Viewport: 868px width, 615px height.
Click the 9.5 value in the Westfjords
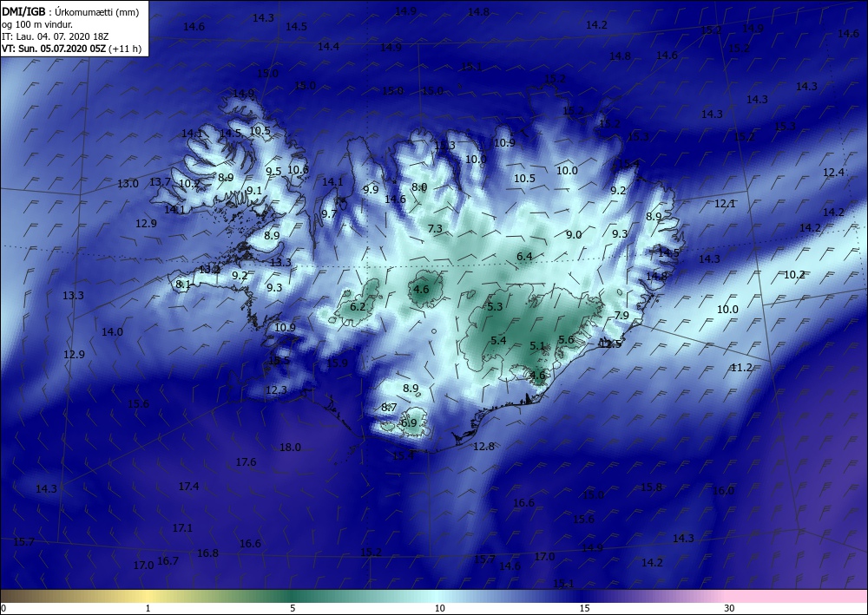(x=273, y=172)
